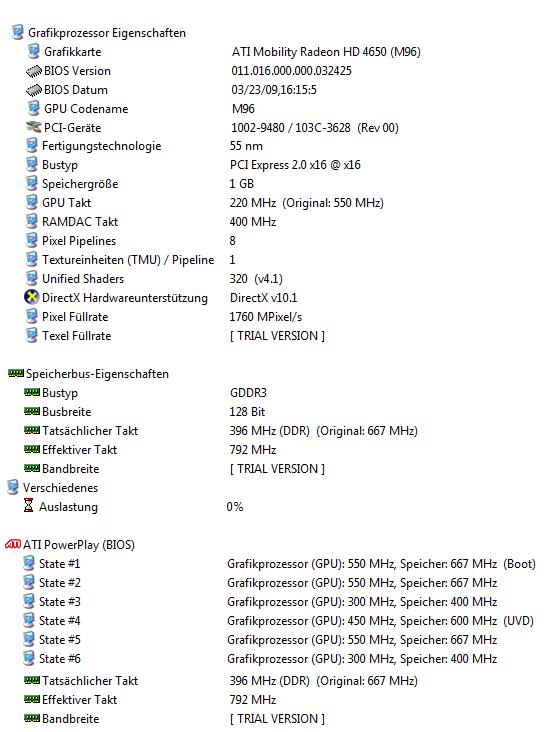Click the value DirectX v10.1
The height and width of the screenshot is (732, 544).
(x=263, y=298)
